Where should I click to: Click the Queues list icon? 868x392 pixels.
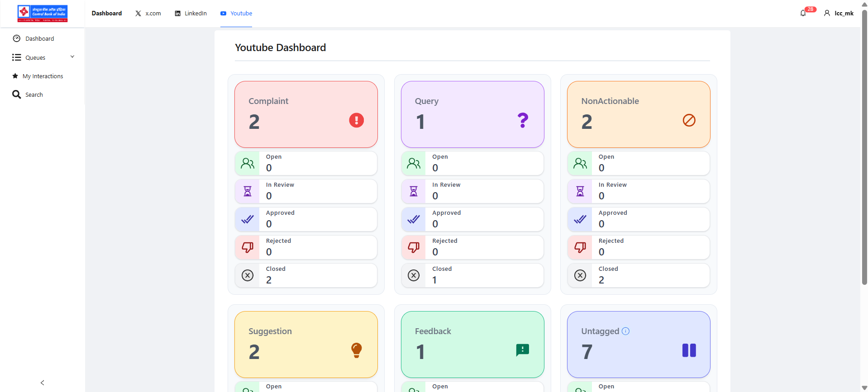point(17,57)
